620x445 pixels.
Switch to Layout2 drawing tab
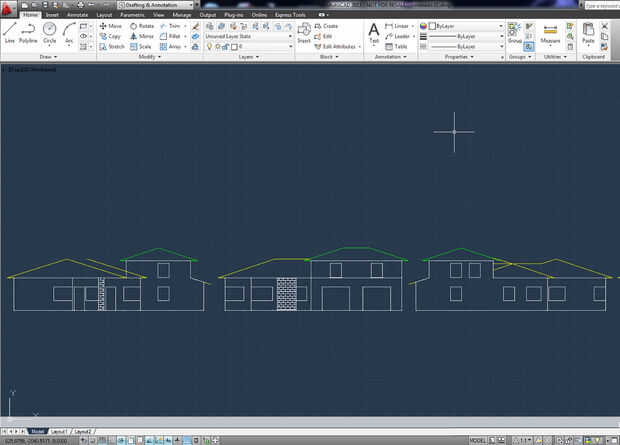[83, 432]
